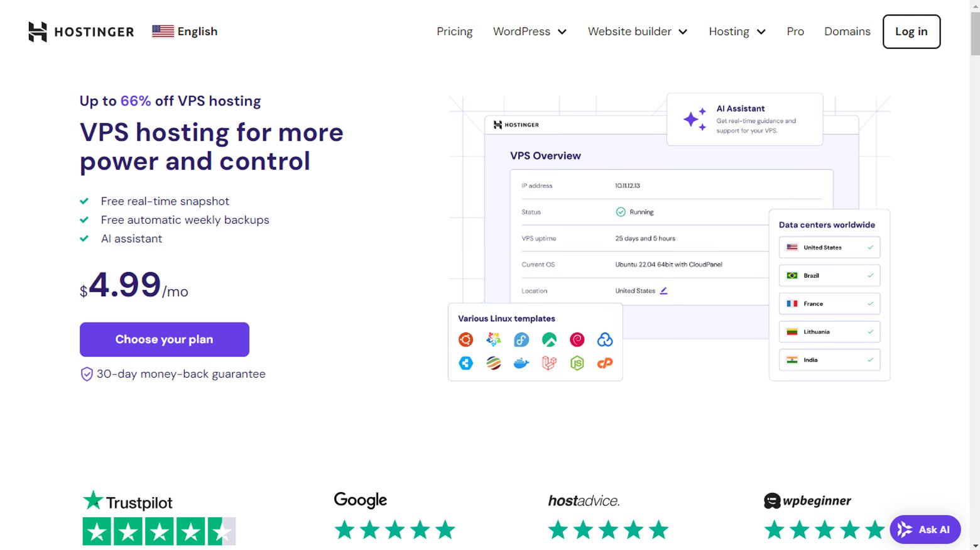Select the cPanel template icon
This screenshot has height=550, width=980.
[x=605, y=363]
